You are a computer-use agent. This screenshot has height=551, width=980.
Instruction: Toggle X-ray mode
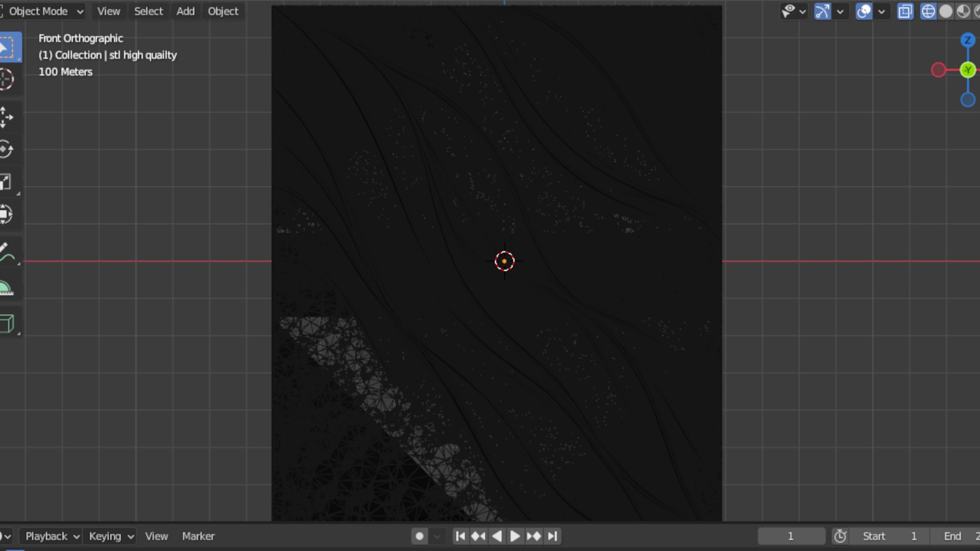(x=905, y=11)
